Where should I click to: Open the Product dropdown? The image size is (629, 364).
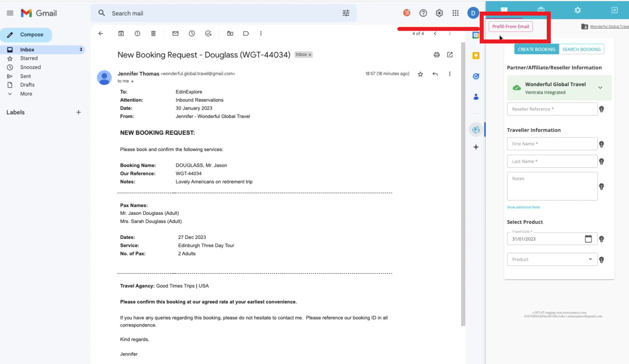pos(552,260)
